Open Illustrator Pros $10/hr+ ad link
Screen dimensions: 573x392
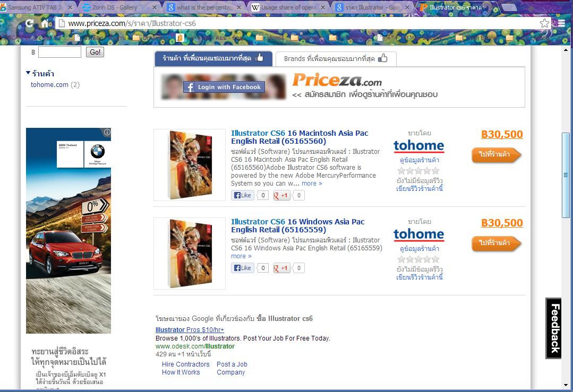tap(190, 330)
